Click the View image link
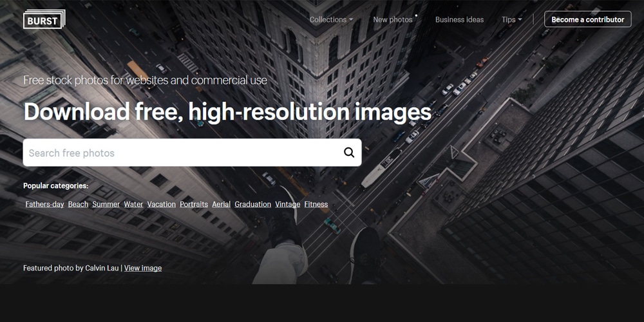The width and height of the screenshot is (644, 322). click(x=143, y=268)
